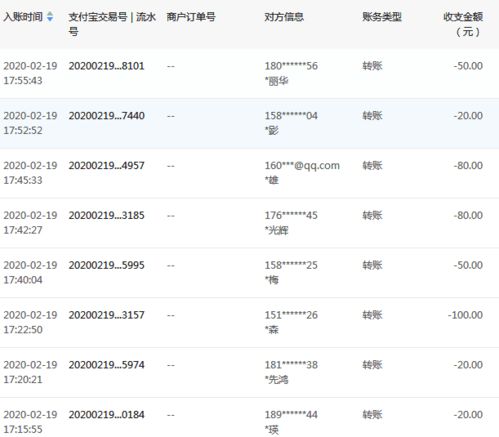Select the timestamp 2020-02-19 17:22:50
This screenshot has width=499, height=437.
tap(30, 322)
